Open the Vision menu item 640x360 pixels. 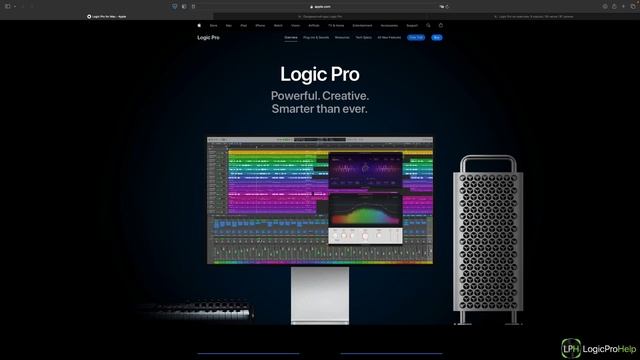tap(296, 25)
